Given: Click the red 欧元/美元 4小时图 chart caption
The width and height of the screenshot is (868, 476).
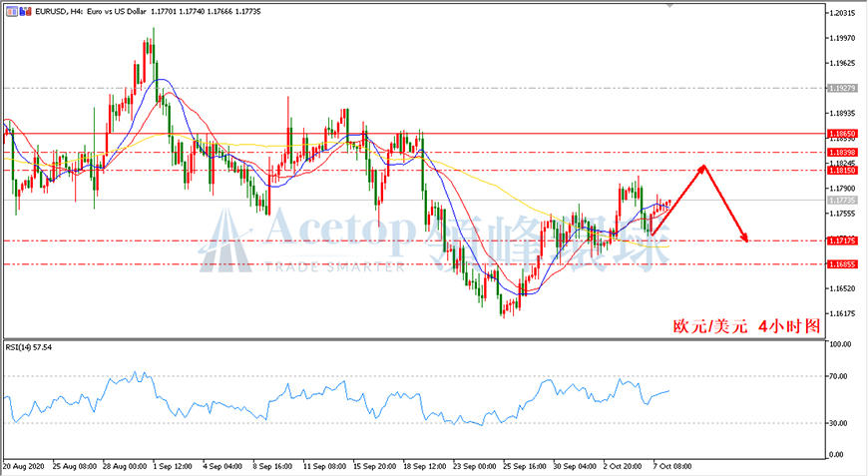Looking at the screenshot, I should (746, 326).
